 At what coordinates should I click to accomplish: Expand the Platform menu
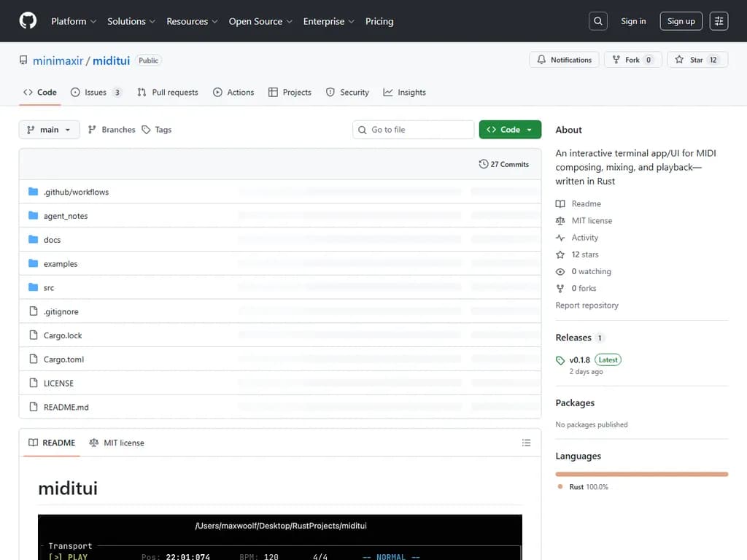point(73,21)
